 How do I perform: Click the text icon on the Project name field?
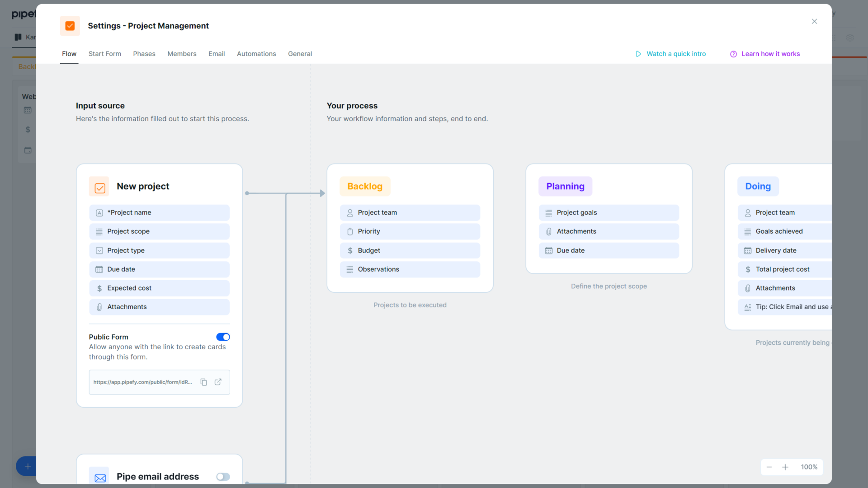click(99, 212)
